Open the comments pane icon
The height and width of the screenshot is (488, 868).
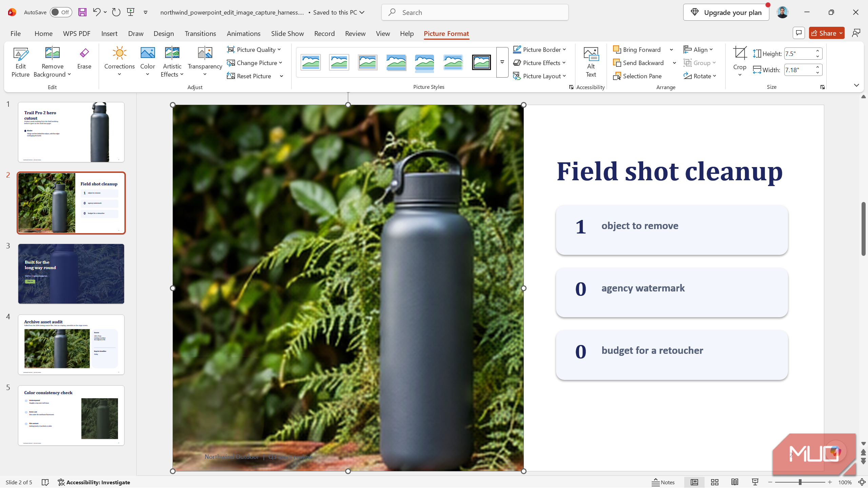[799, 33]
